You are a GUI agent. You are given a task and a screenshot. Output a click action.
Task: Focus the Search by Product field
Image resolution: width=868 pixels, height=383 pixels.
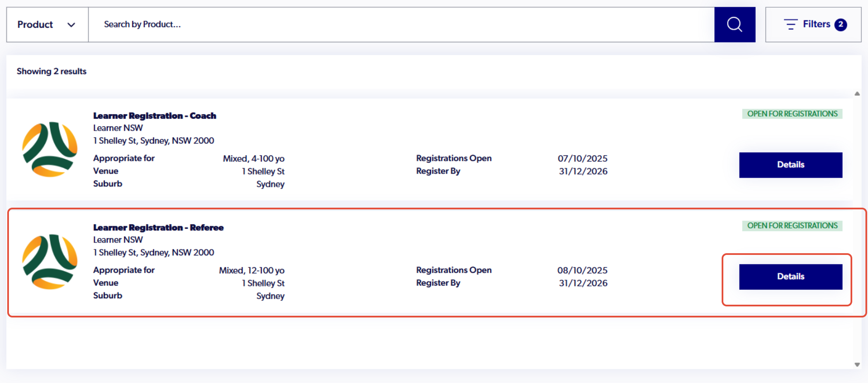click(x=401, y=24)
